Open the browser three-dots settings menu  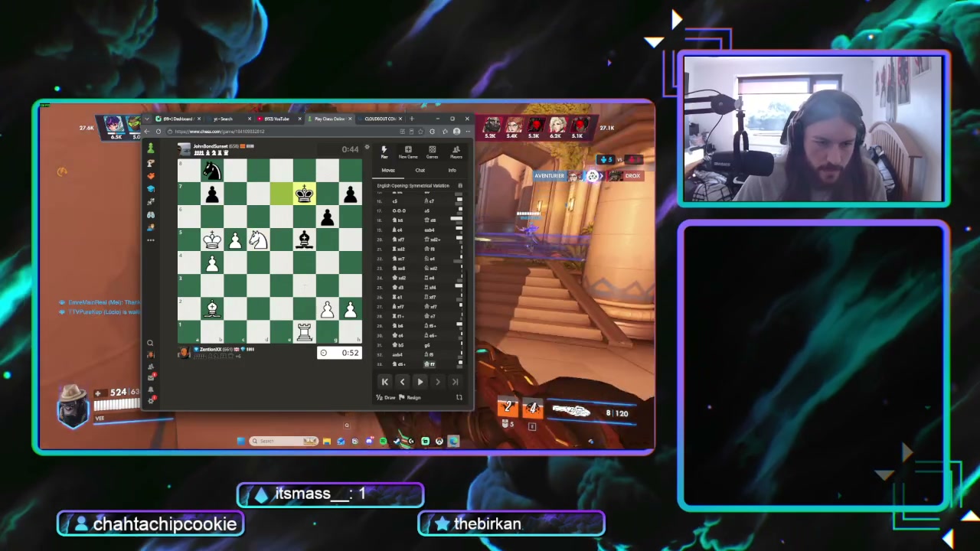pos(468,132)
